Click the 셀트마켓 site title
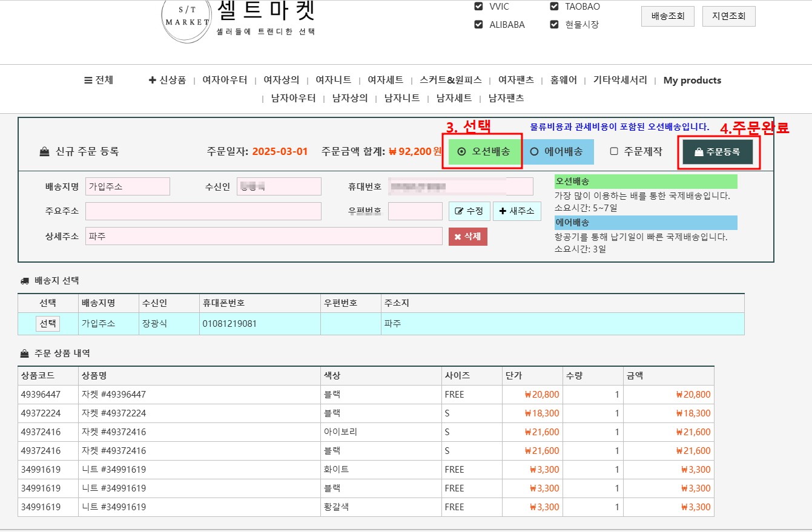 [x=266, y=10]
